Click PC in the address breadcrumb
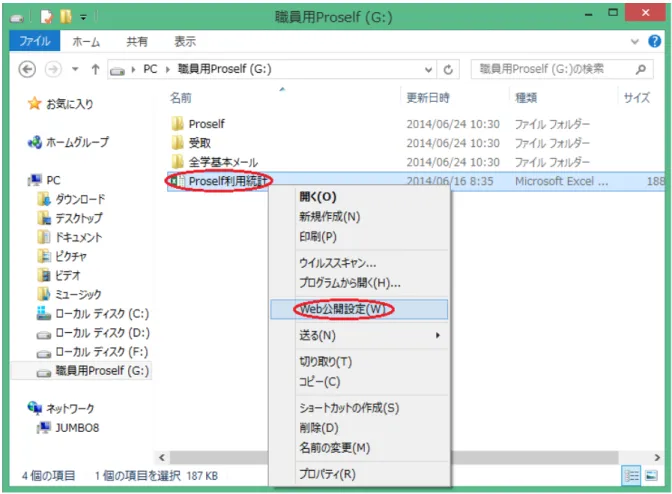This screenshot has width=672, height=494. [150, 69]
